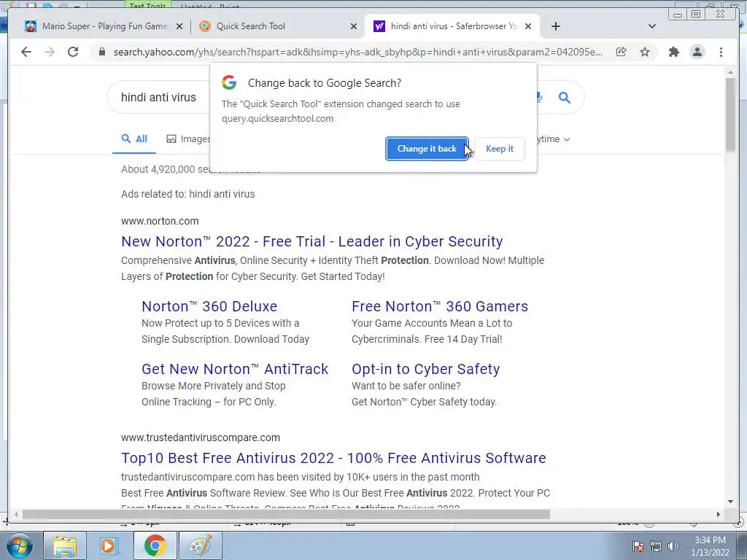Click the horizontal scrollbar left arrow

pos(16,514)
